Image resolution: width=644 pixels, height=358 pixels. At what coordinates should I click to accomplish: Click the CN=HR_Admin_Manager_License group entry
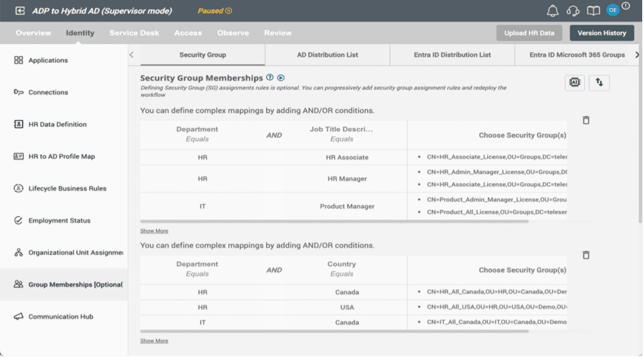[497, 172]
